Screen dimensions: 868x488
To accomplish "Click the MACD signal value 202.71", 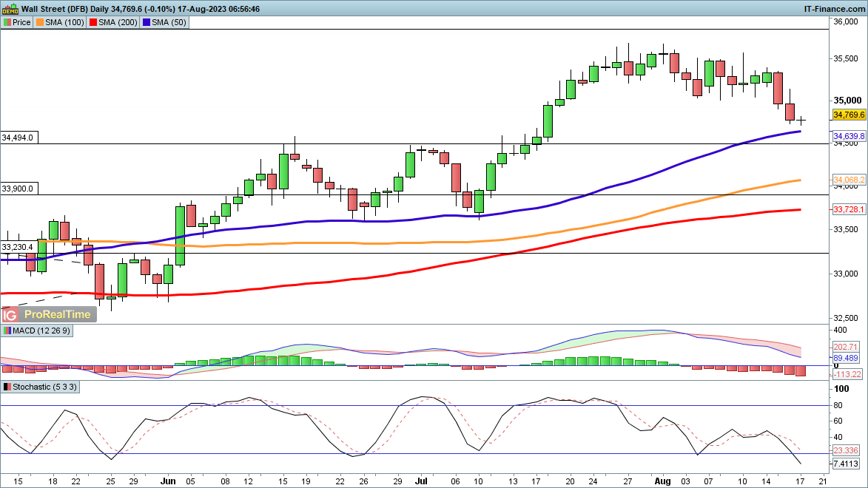I will [x=846, y=347].
